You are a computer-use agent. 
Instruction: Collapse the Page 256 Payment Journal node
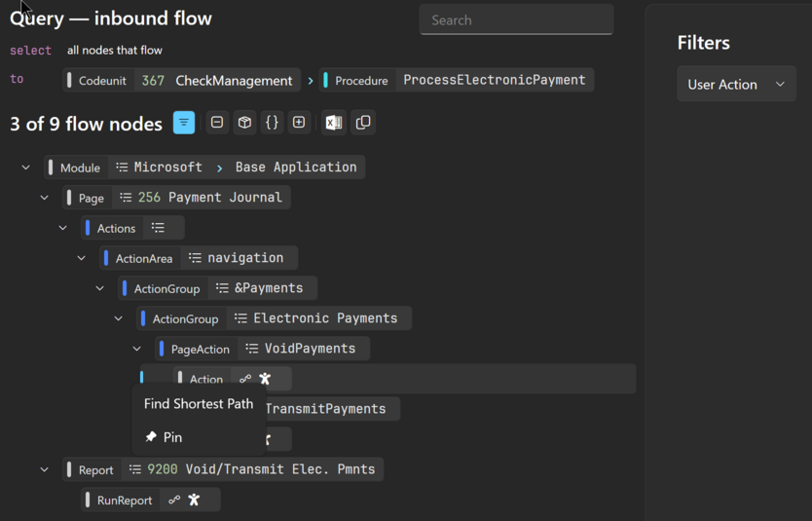point(45,198)
